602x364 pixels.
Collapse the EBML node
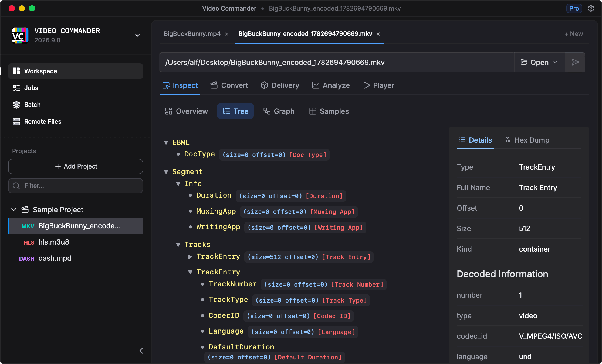[166, 142]
